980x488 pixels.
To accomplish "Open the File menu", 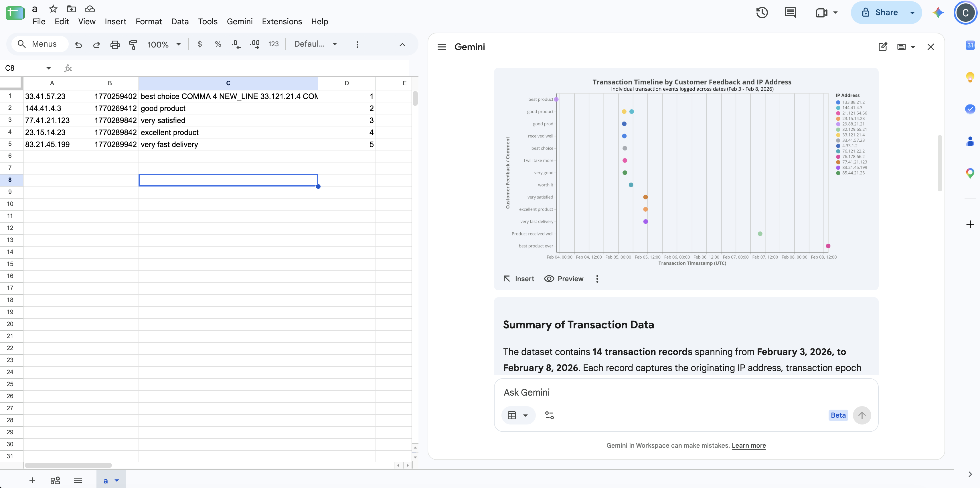I will [x=39, y=22].
